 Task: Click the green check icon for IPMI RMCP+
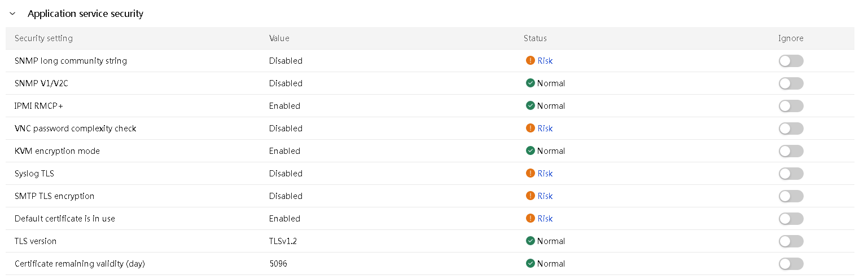pos(530,105)
